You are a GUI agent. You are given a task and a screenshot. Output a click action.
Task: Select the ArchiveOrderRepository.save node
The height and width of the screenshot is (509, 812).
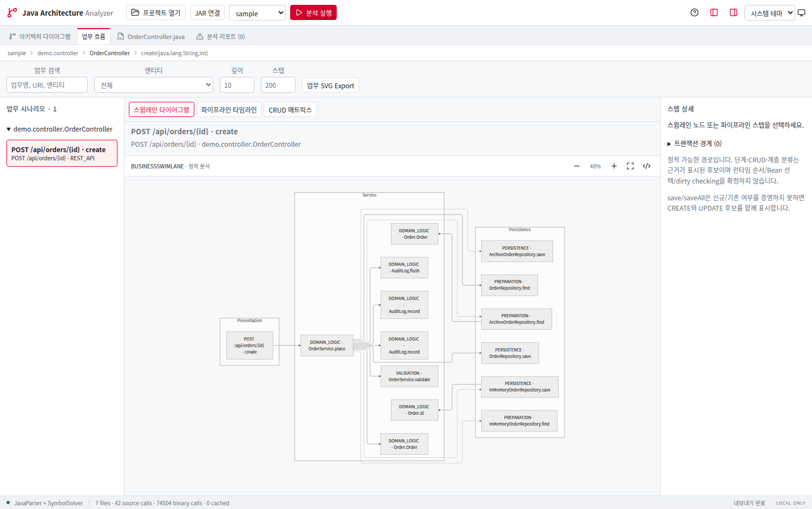(517, 251)
